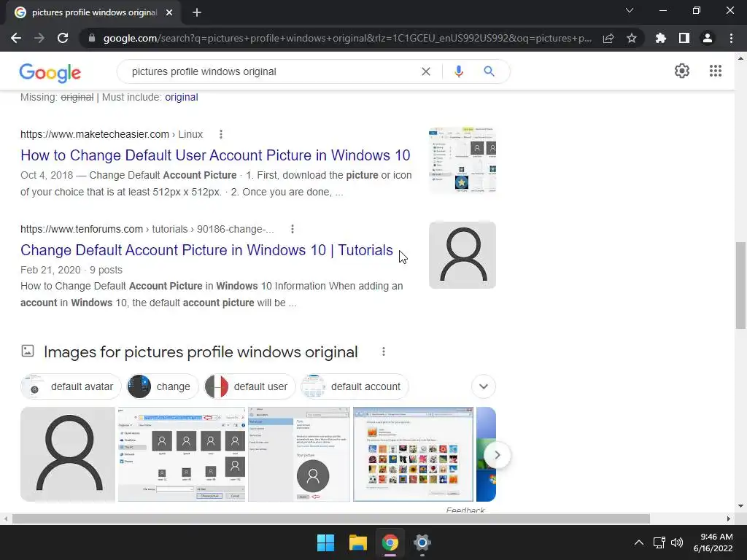Toggle Chrome side panel
The height and width of the screenshot is (560, 747).
pyautogui.click(x=684, y=38)
